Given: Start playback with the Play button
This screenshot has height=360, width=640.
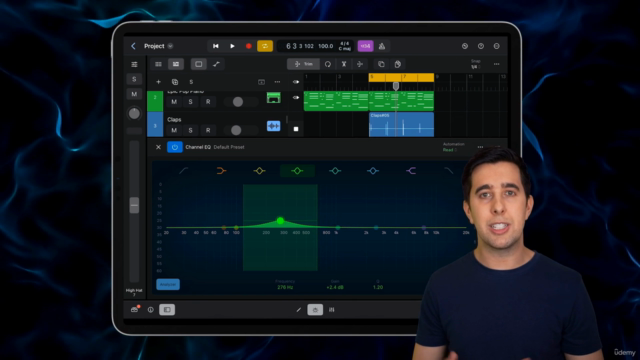Looking at the screenshot, I should point(232,46).
